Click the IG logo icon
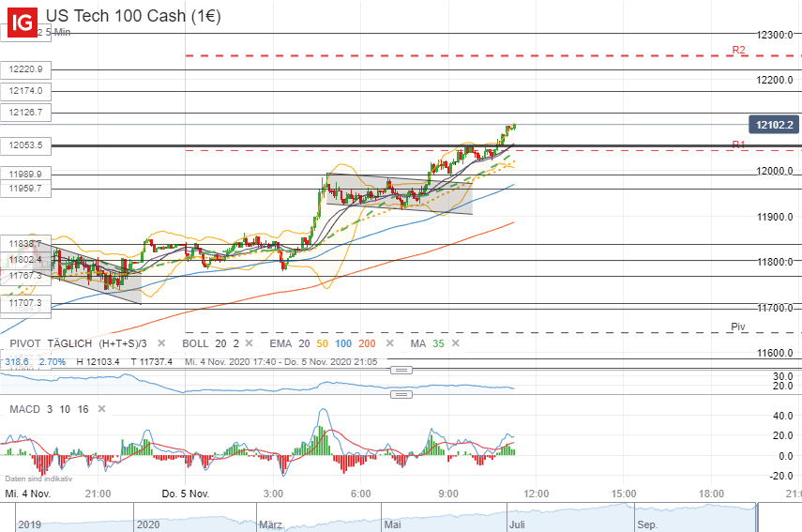Screen dimensions: 802x532 pyautogui.click(x=22, y=23)
